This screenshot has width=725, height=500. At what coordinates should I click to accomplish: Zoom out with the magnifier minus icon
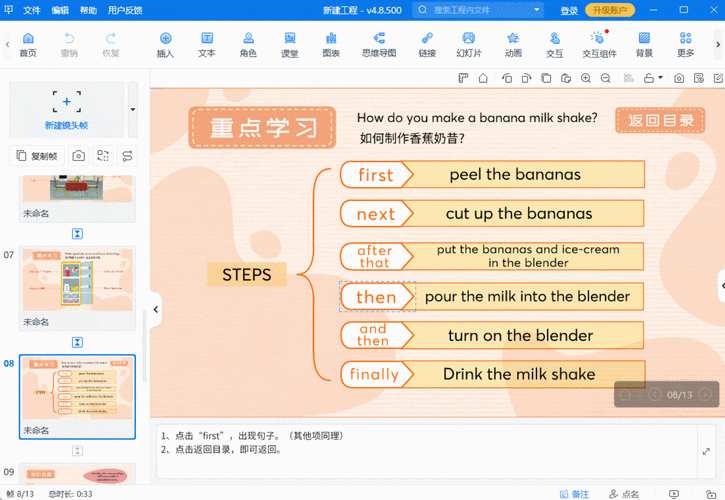(x=606, y=78)
